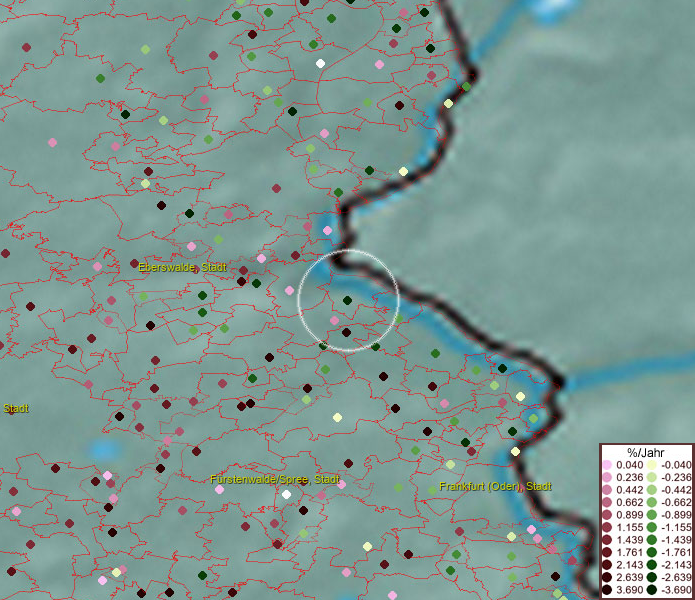Select the 1.155 legend swatch
The image size is (695, 600).
pos(607,527)
